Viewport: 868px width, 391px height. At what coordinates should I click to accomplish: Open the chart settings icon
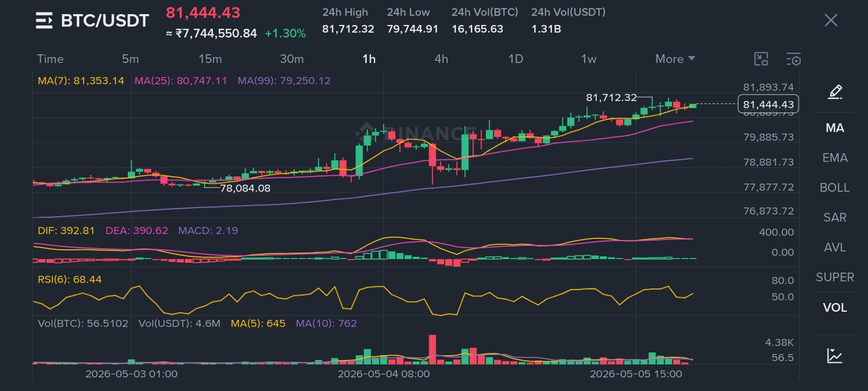coord(793,59)
